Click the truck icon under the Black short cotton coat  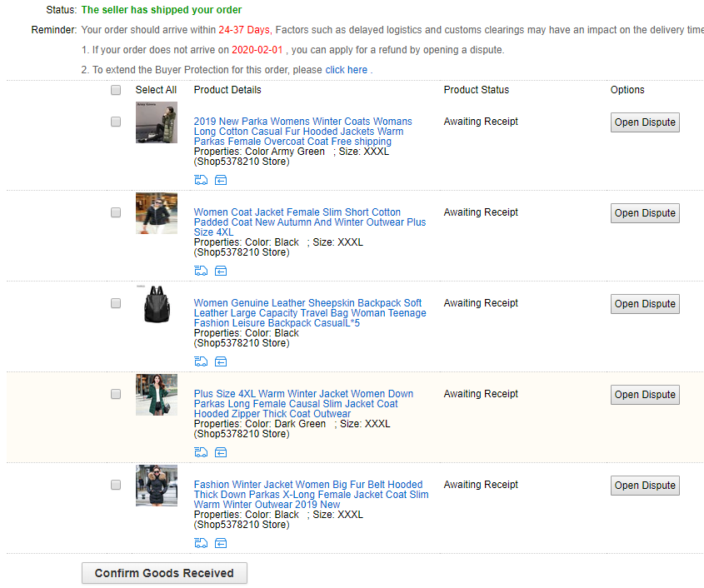coord(201,271)
